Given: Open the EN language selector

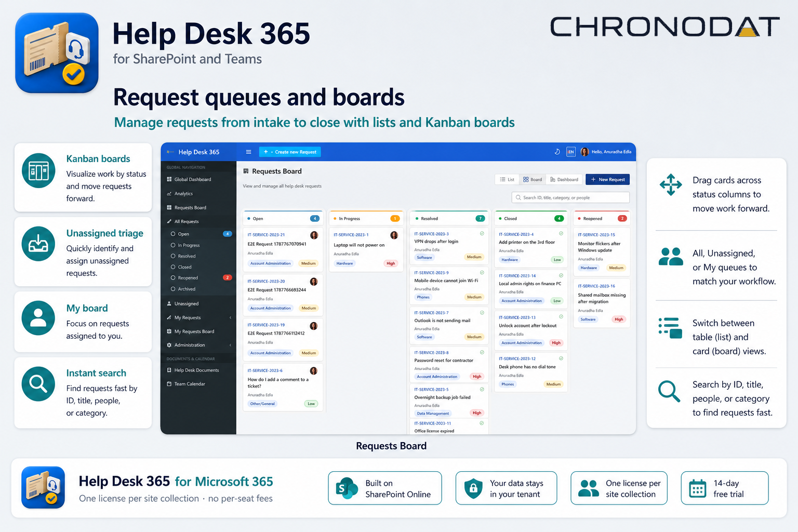Looking at the screenshot, I should [571, 152].
